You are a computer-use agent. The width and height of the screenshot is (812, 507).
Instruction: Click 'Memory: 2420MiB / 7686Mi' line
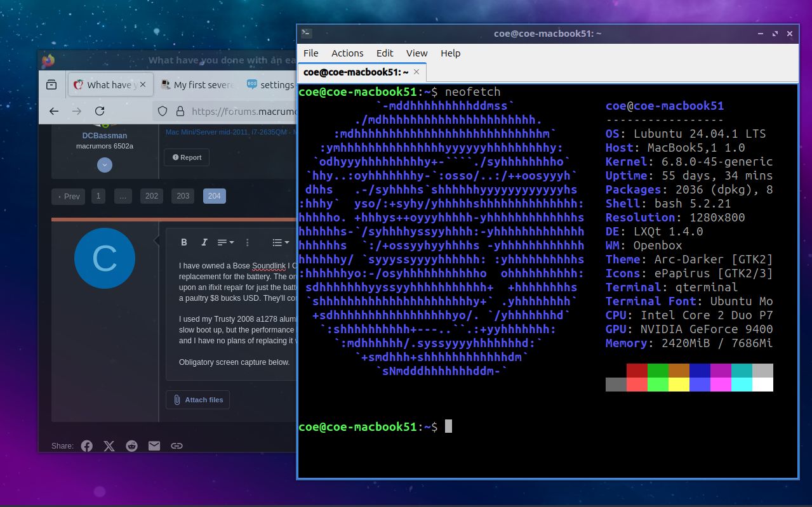689,343
